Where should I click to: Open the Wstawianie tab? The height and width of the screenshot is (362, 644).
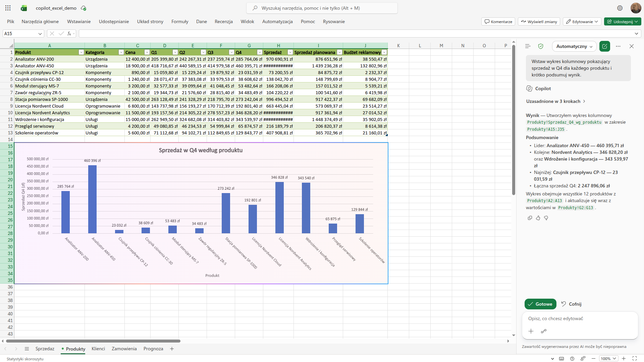click(79, 21)
